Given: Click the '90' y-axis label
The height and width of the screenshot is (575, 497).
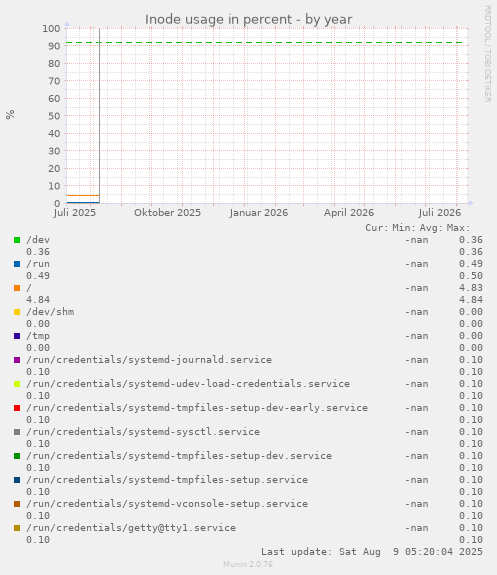Looking at the screenshot, I should [x=54, y=46].
